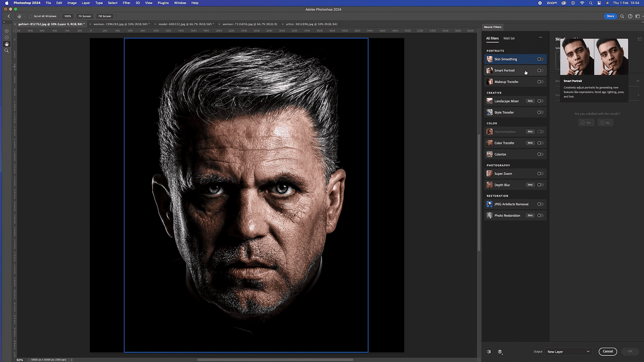Toggle JPEG Artefacts Removal filter on
Viewport: 644px width, 362px height.
[x=540, y=204]
